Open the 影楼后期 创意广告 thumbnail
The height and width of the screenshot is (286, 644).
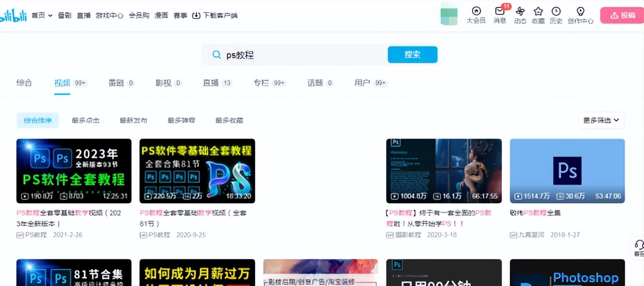(320, 272)
